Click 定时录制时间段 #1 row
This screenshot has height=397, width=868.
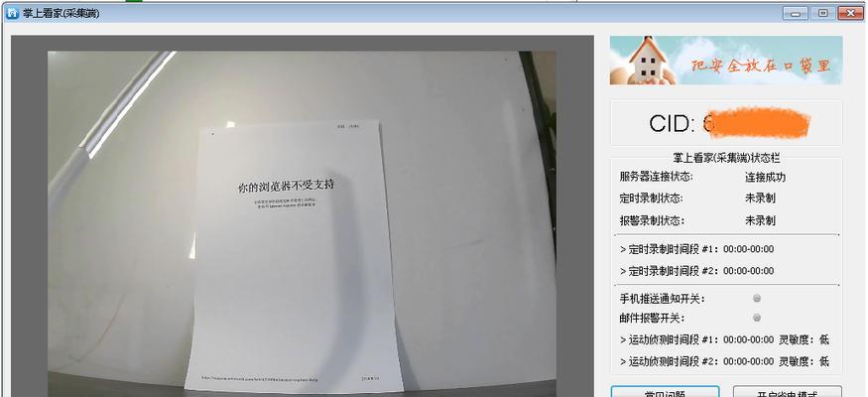(x=697, y=249)
